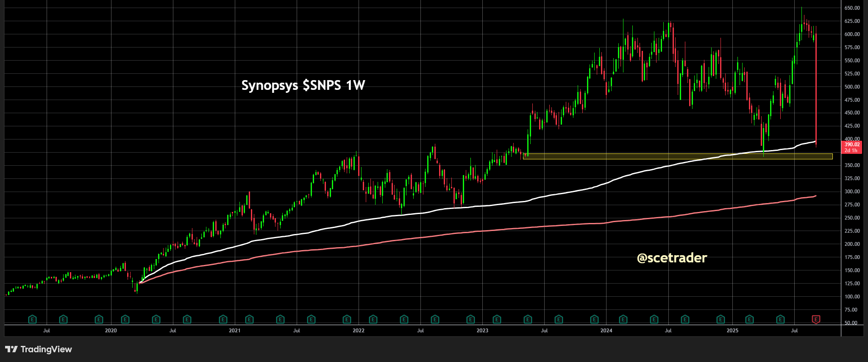The width and height of the screenshot is (868, 362).
Task: Click the December 2023 earnings marker
Action: [x=594, y=319]
